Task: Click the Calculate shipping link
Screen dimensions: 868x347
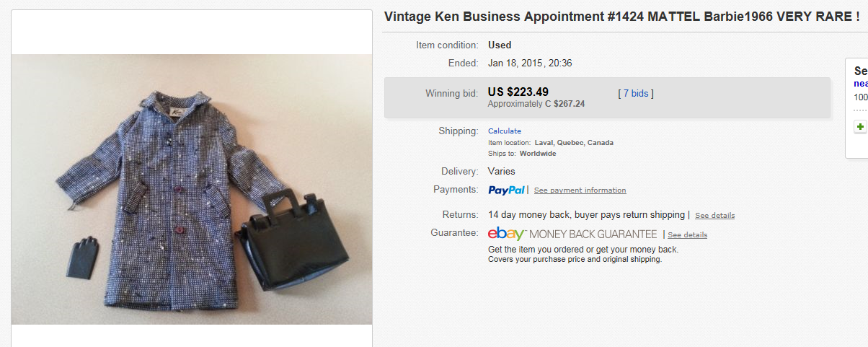Action: pos(505,131)
